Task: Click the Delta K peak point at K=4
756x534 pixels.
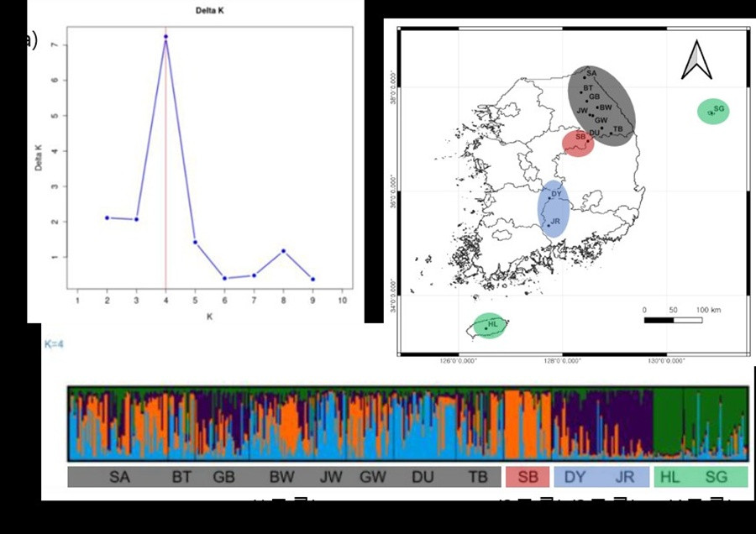Action: (x=165, y=37)
